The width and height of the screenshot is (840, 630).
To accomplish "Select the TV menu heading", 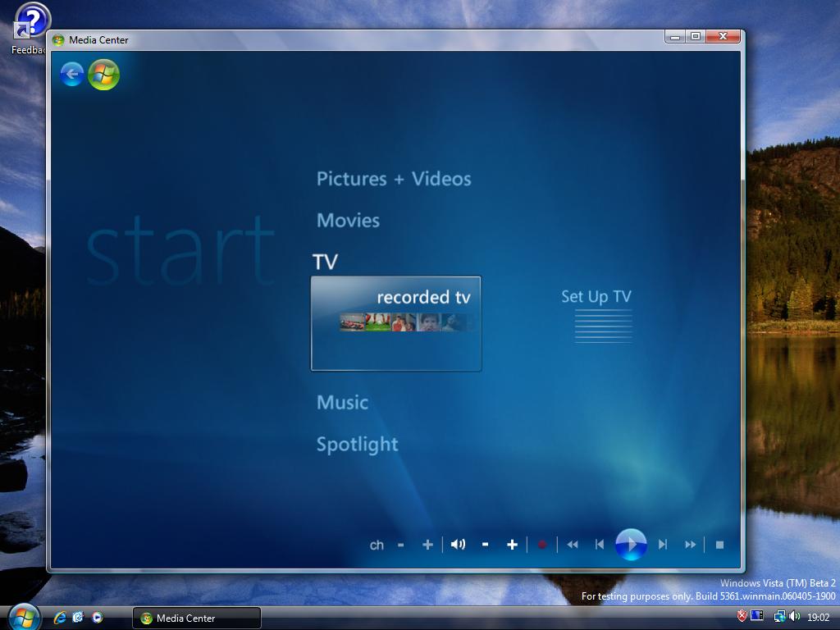I will [325, 262].
